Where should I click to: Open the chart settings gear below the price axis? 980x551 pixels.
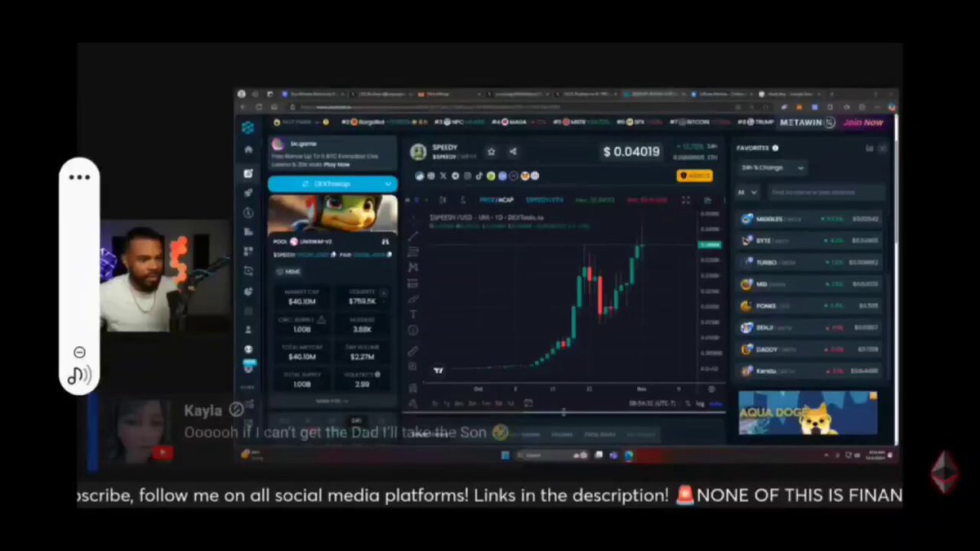pos(710,389)
